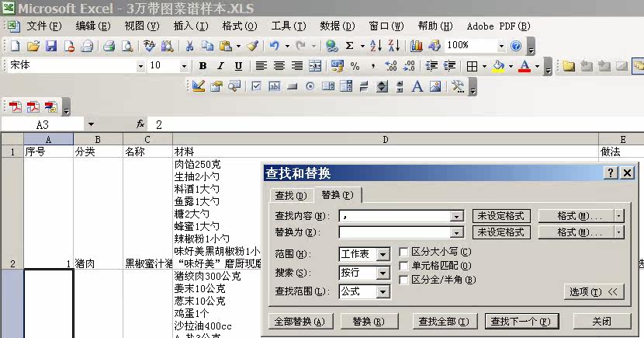Viewport: 644px width, 338px height.
Task: Cut selection with scissors icon
Action: 189,46
